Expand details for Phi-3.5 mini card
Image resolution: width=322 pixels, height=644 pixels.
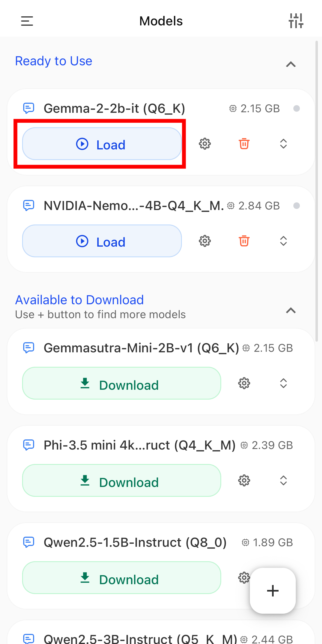tap(283, 480)
